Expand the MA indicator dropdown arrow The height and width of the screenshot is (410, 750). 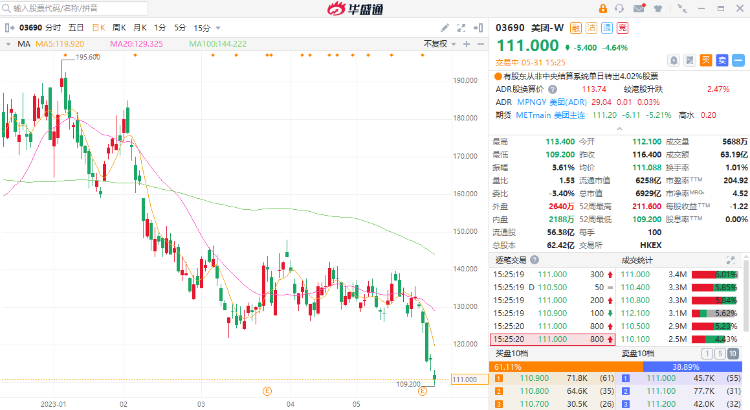click(8, 44)
